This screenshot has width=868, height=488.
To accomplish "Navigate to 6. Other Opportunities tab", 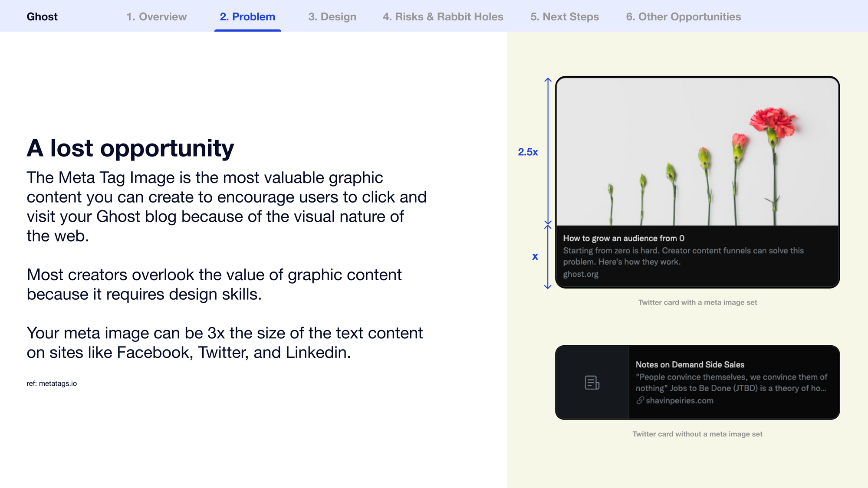I will click(684, 16).
